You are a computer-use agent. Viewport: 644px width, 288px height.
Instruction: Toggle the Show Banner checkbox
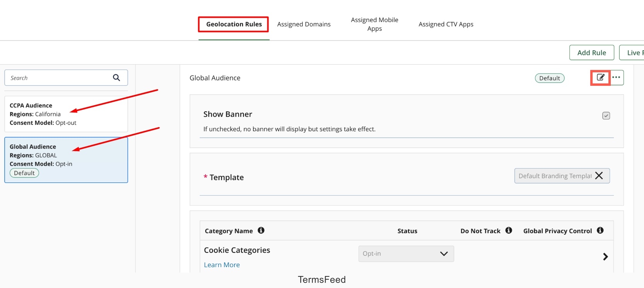pos(606,116)
